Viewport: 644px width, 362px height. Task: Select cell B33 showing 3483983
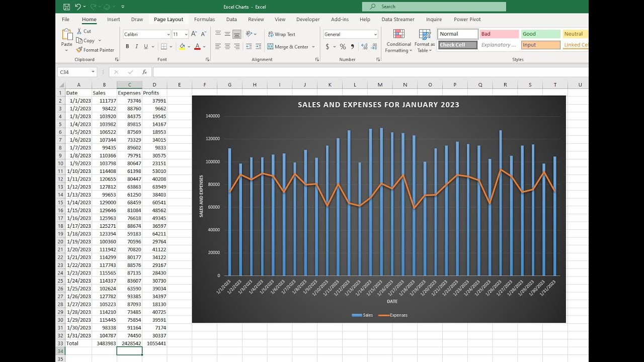pos(104,343)
